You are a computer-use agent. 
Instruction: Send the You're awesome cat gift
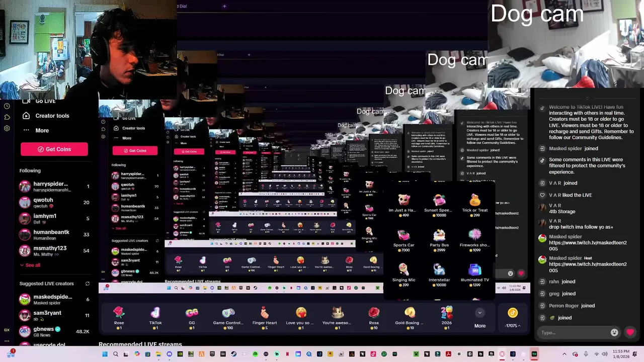point(337,318)
